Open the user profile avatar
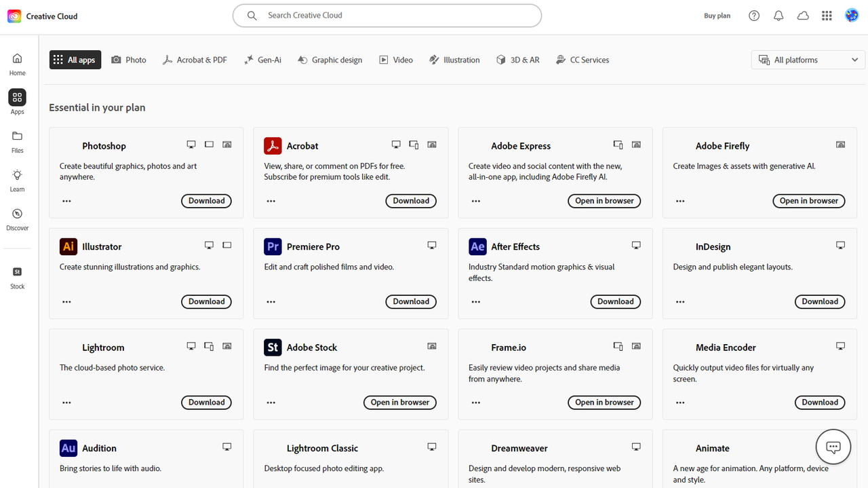Screen dimensions: 868x488 [x=852, y=15]
